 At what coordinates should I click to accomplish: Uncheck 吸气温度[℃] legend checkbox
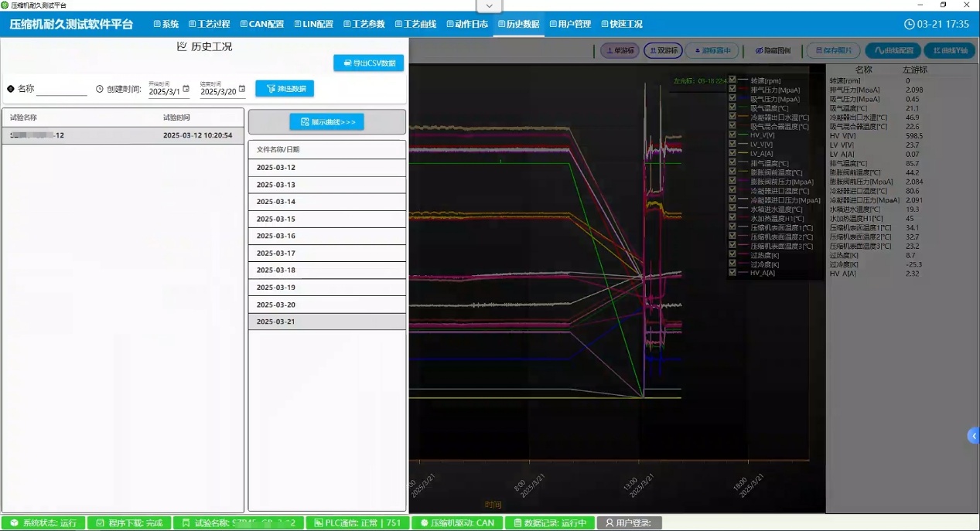732,107
